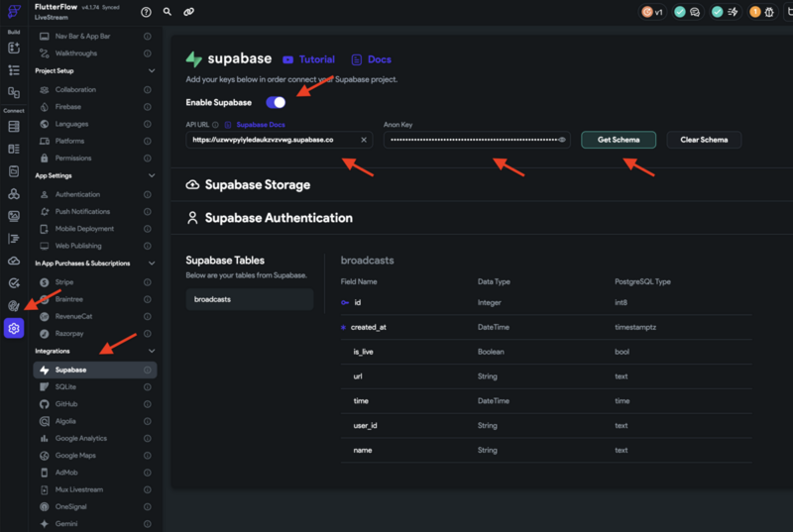
Task: Click the timestamptz PostgreSQL type
Action: tap(635, 327)
